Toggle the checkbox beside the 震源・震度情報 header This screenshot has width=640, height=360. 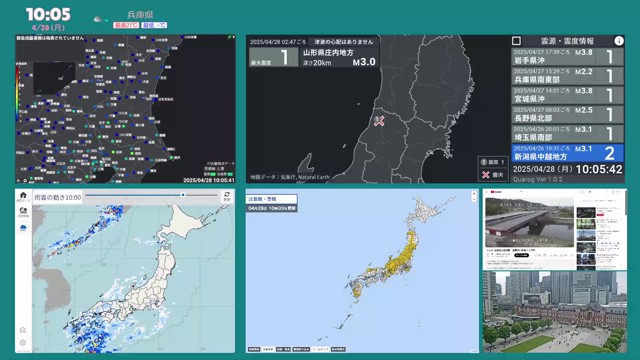[516, 41]
